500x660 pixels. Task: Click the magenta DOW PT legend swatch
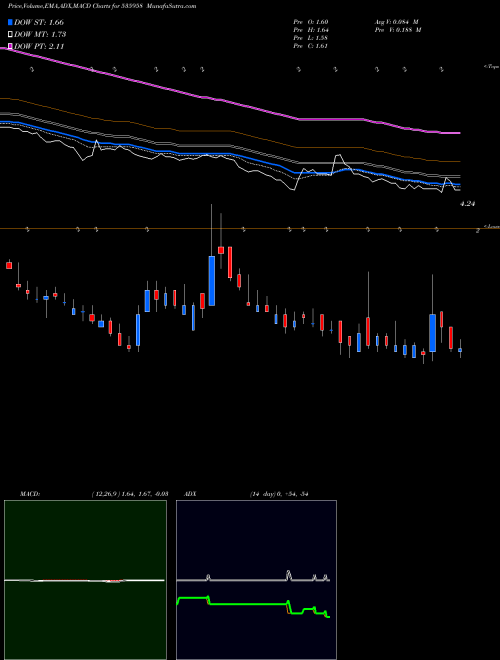10,46
